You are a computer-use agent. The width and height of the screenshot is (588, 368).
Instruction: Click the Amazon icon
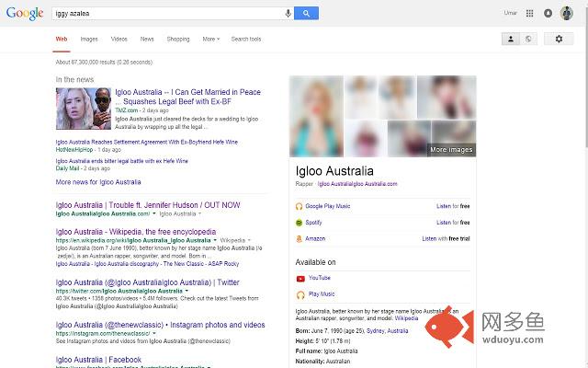299,239
